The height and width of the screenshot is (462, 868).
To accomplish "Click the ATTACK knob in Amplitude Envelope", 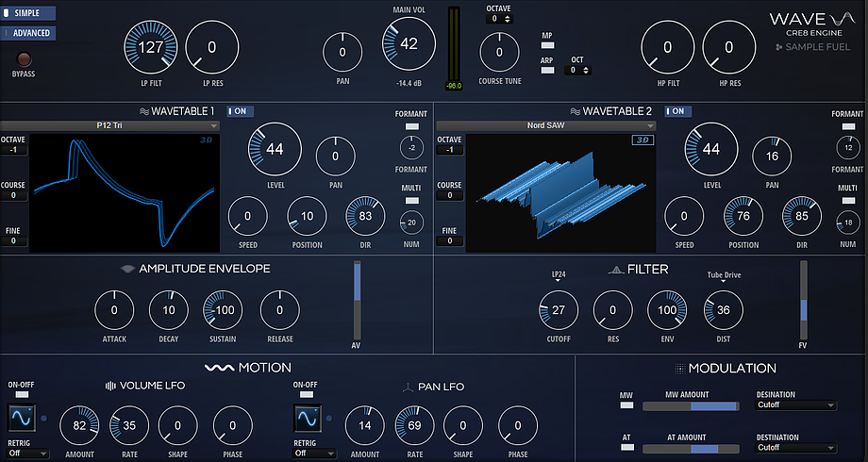I will 114,310.
